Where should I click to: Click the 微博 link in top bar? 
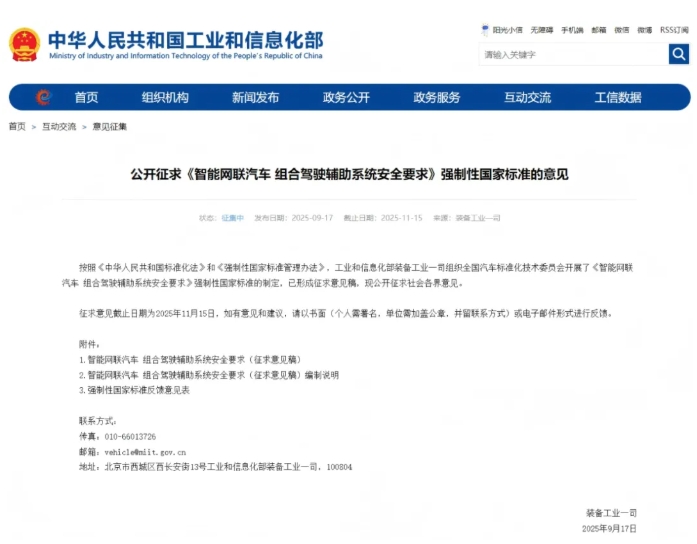(x=645, y=30)
